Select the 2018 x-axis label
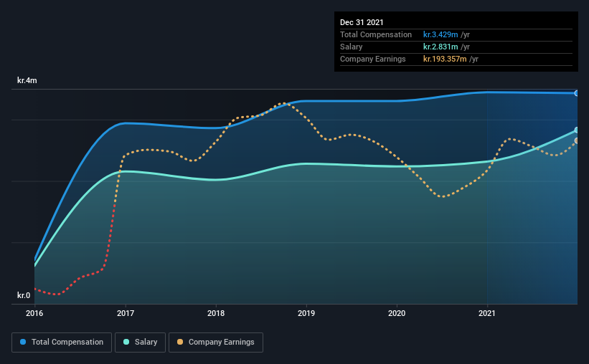The image size is (589, 364). [216, 313]
